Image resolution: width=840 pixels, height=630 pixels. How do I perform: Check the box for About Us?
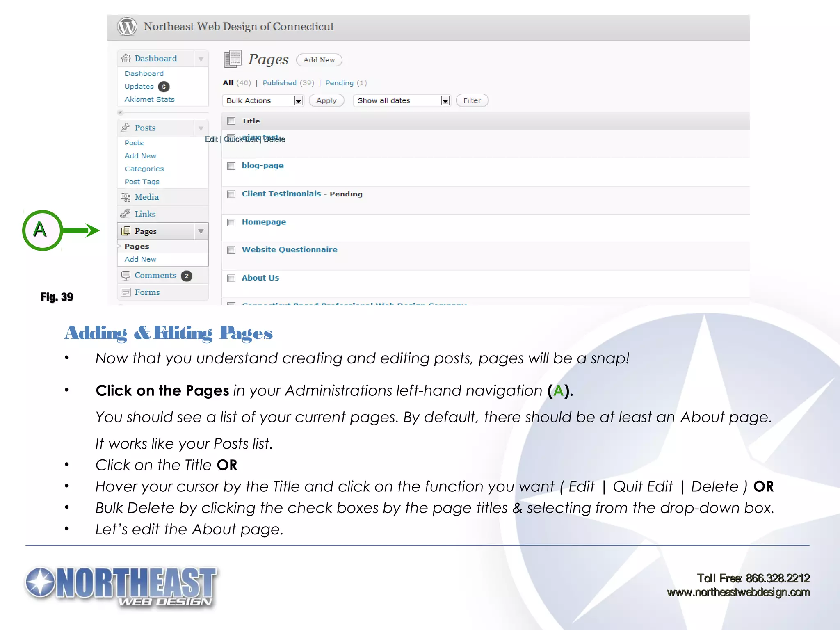231,278
